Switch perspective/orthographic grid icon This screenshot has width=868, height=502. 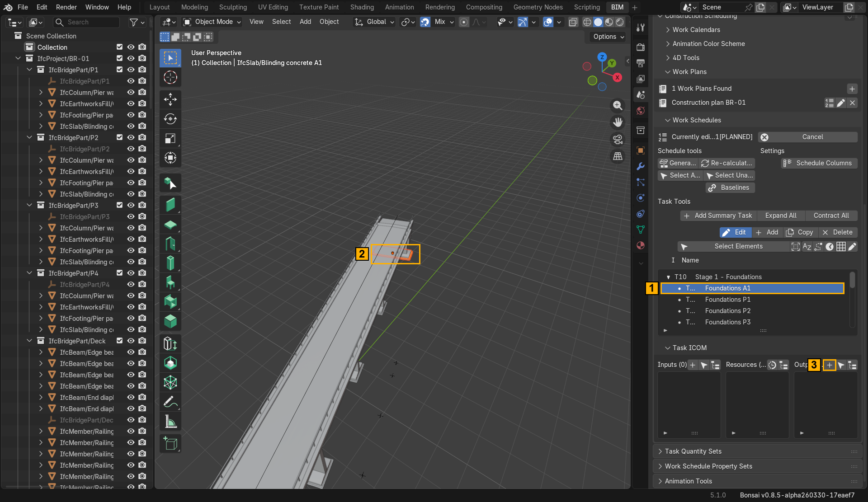click(618, 156)
